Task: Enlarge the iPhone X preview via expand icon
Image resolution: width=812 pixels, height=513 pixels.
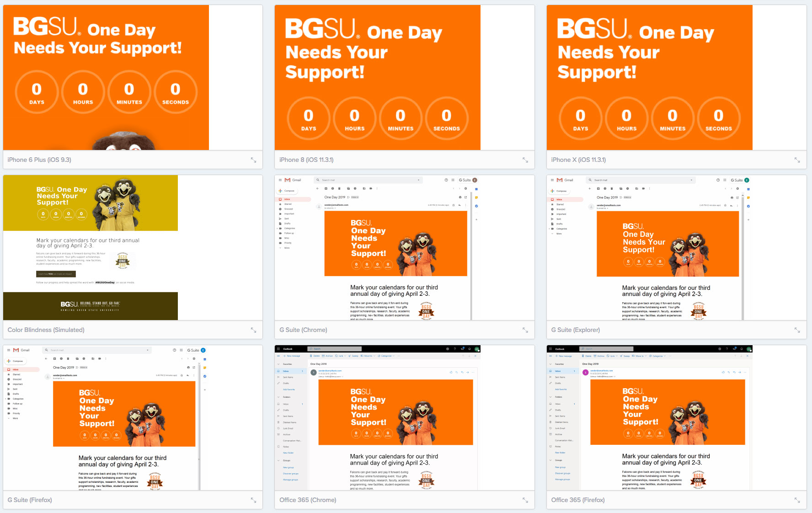Action: coord(797,160)
